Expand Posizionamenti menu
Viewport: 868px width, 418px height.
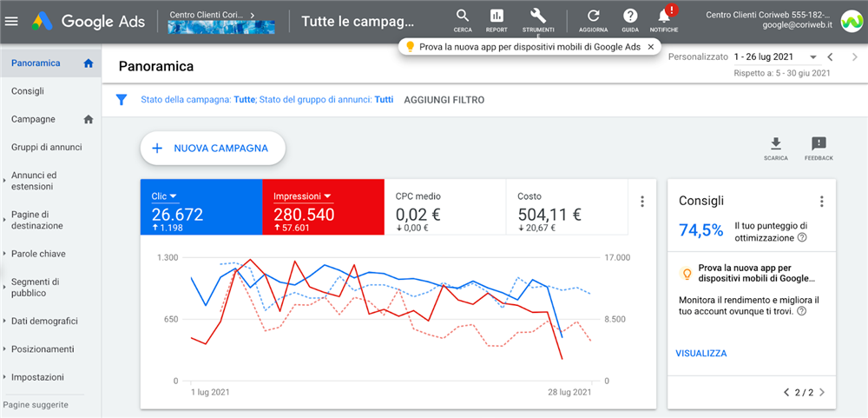pos(3,349)
